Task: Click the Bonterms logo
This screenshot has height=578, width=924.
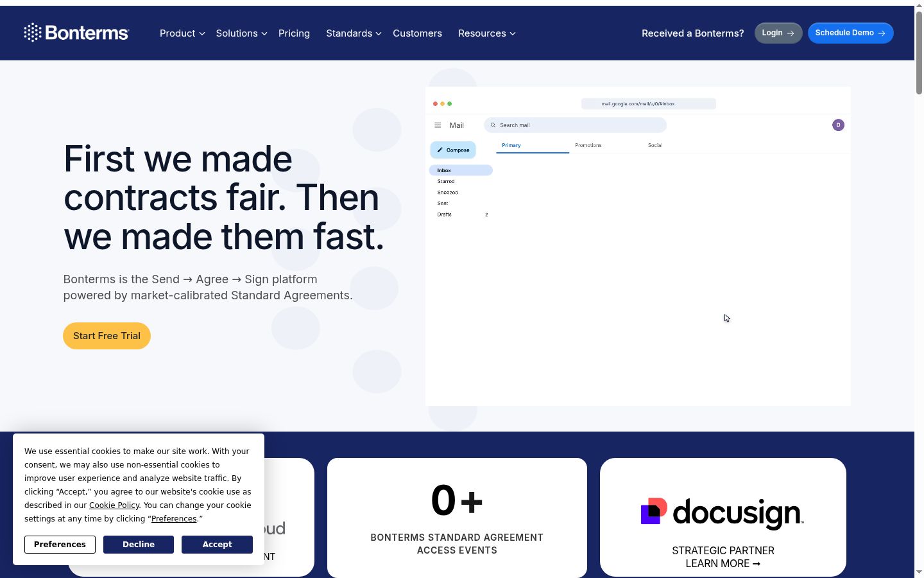Action: tap(76, 33)
